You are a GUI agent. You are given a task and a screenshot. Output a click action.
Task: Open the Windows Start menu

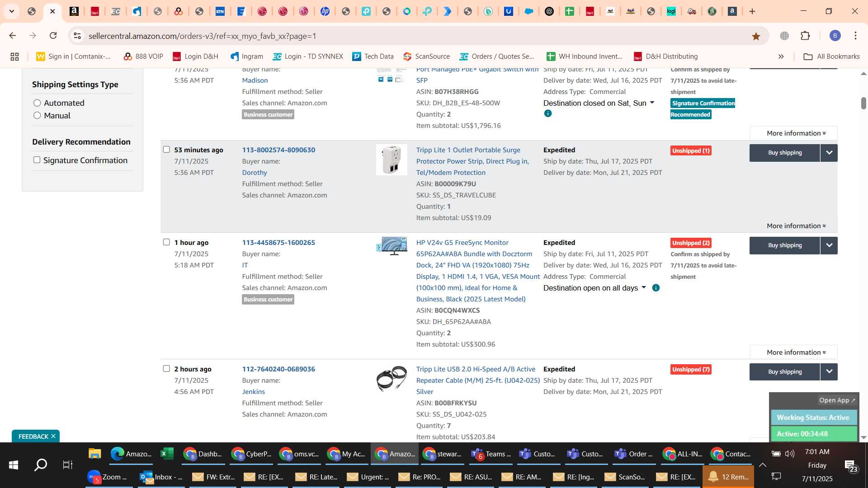coord(14,465)
